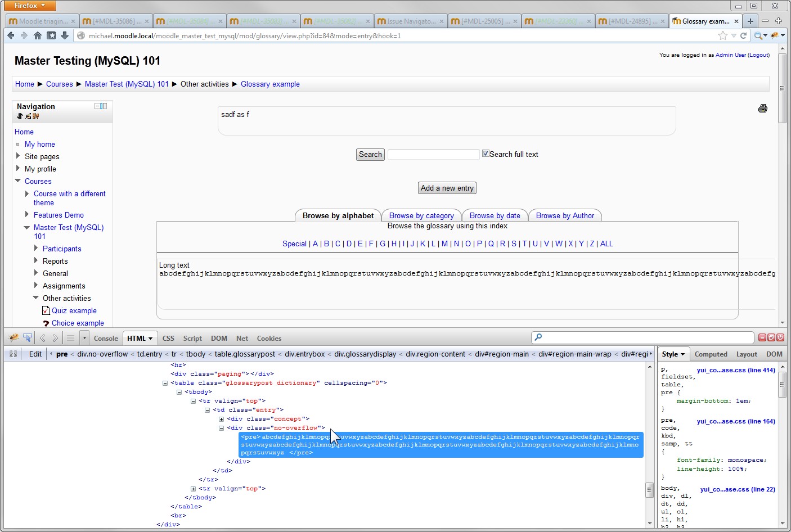Image resolution: width=791 pixels, height=532 pixels.
Task: Toggle the Firebug command line popup icon
Action: (x=70, y=338)
